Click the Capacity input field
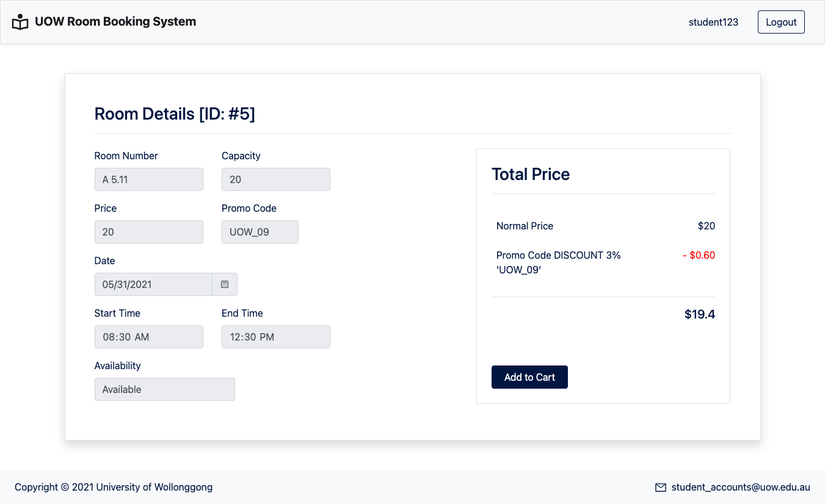Viewport: 825px width, 504px height. [x=276, y=179]
